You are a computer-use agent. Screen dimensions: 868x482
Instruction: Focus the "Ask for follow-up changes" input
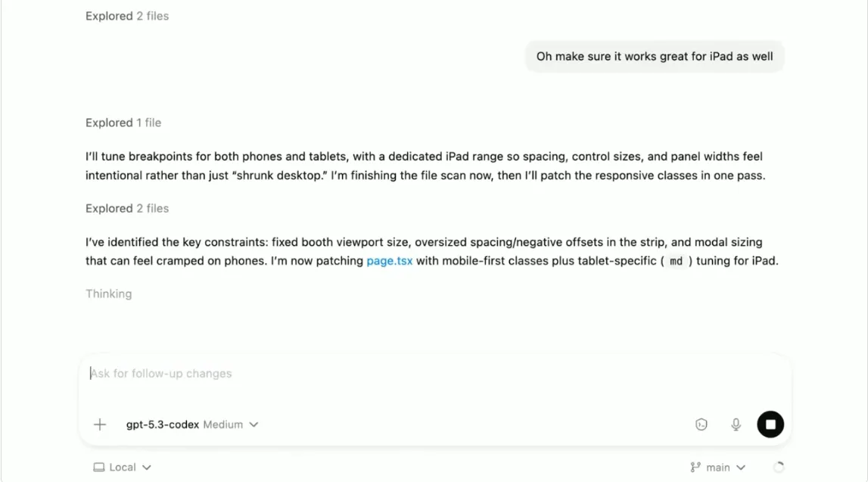click(x=378, y=373)
